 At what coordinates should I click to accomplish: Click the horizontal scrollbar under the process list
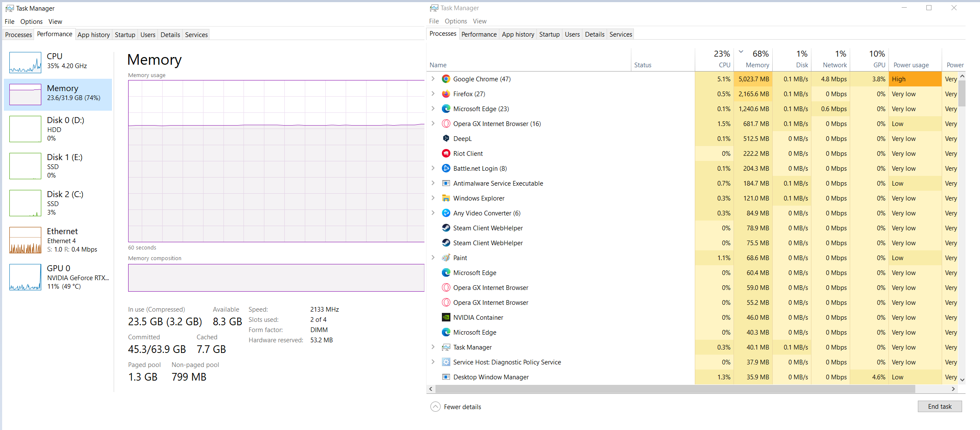pos(675,389)
